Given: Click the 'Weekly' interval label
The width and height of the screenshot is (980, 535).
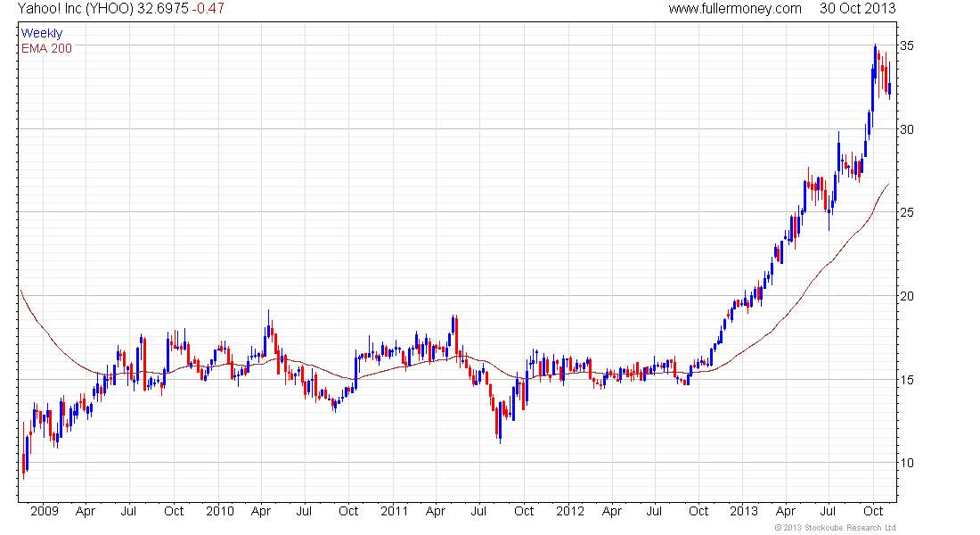Looking at the screenshot, I should pyautogui.click(x=42, y=33).
